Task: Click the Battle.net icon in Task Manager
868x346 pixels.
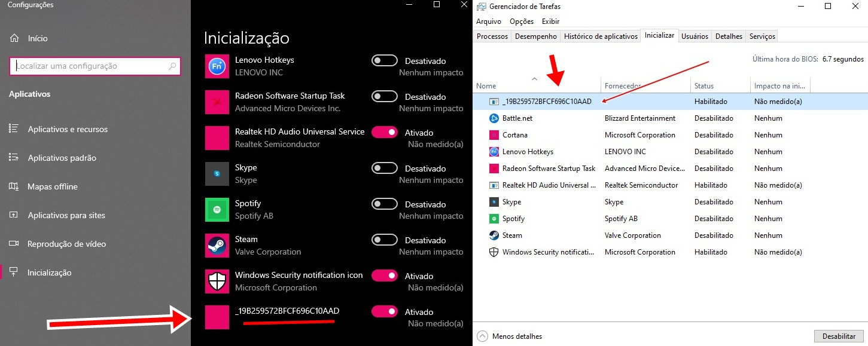Action: coord(494,118)
